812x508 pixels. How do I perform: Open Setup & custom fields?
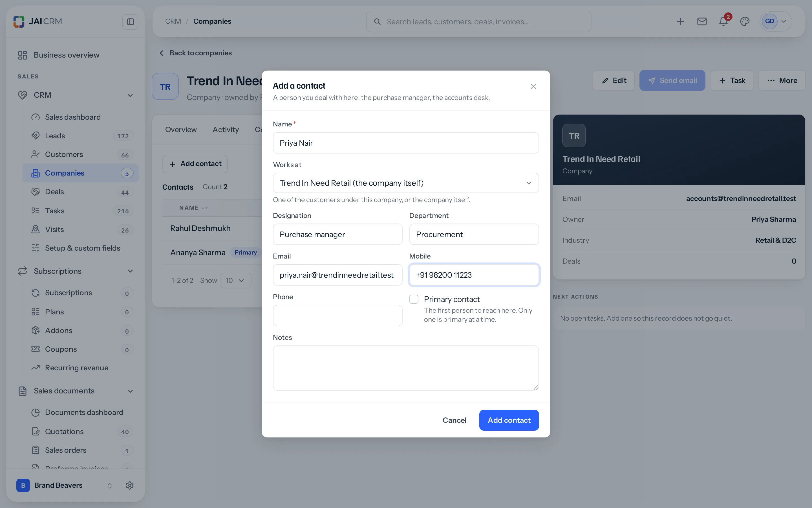(81, 248)
